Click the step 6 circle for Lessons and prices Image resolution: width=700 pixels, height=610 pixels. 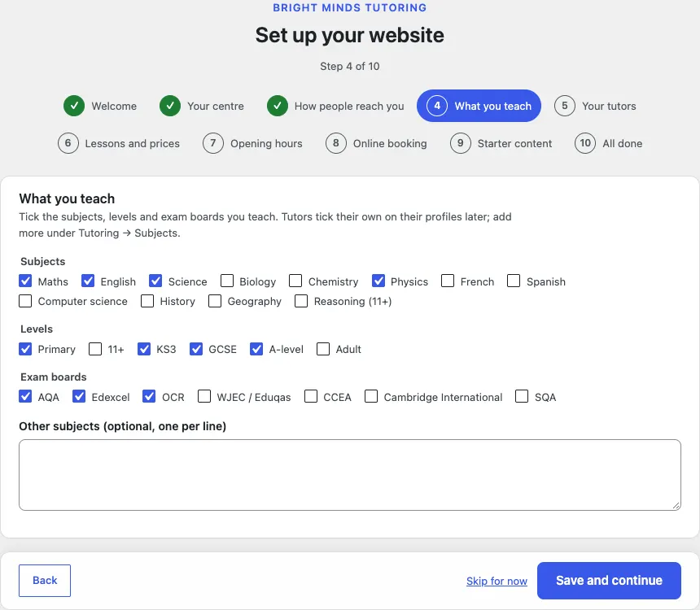pyautogui.click(x=68, y=143)
